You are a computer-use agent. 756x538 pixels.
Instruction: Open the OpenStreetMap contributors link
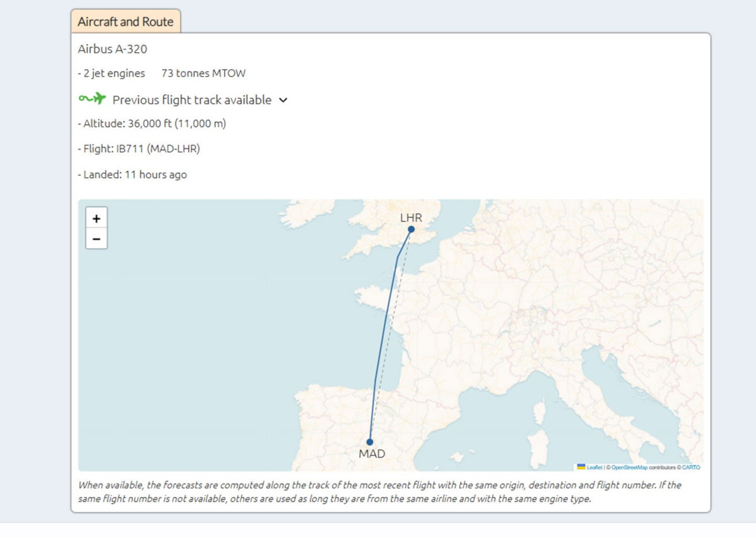tap(630, 466)
